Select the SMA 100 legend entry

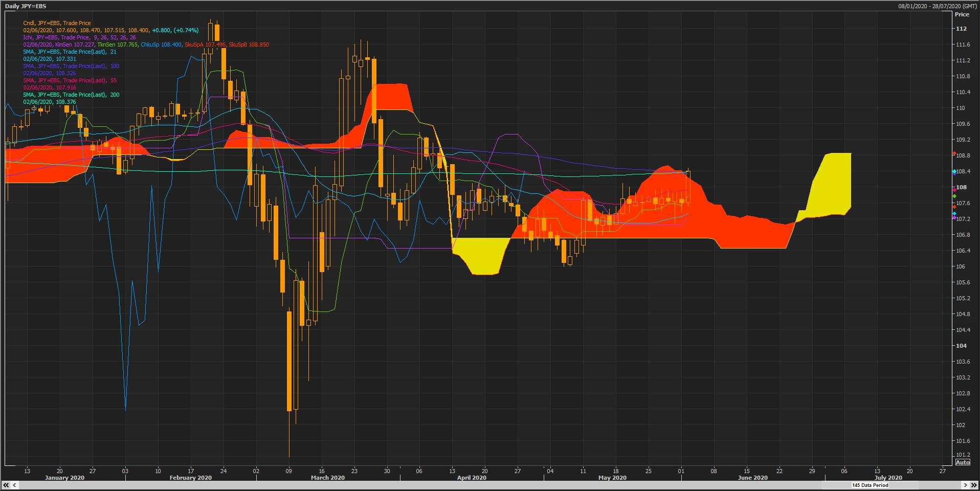[71, 66]
